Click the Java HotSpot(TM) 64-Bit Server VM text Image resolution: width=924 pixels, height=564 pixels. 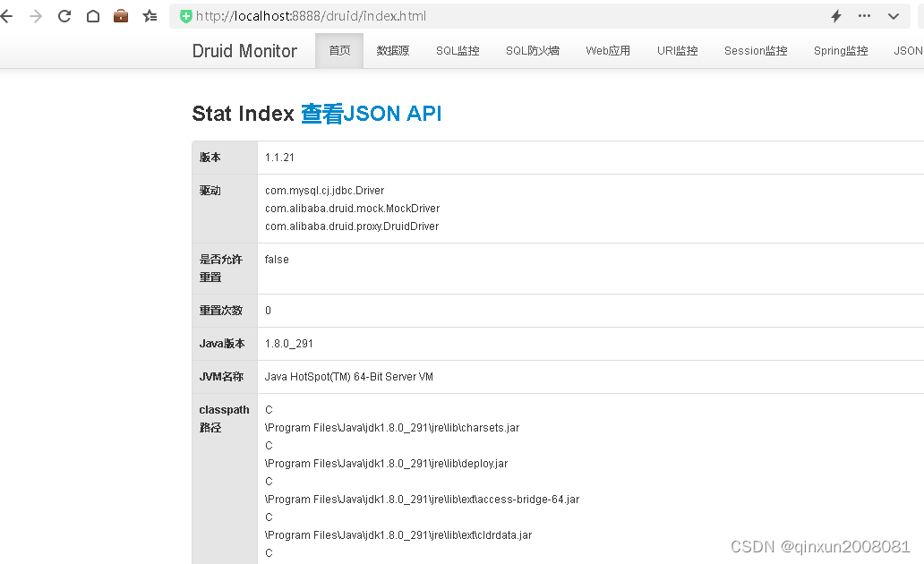(349, 377)
